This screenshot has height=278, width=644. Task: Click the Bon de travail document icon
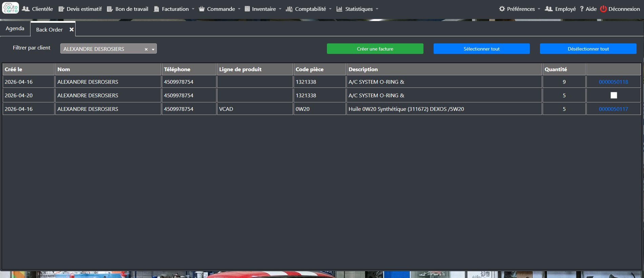[x=110, y=9]
